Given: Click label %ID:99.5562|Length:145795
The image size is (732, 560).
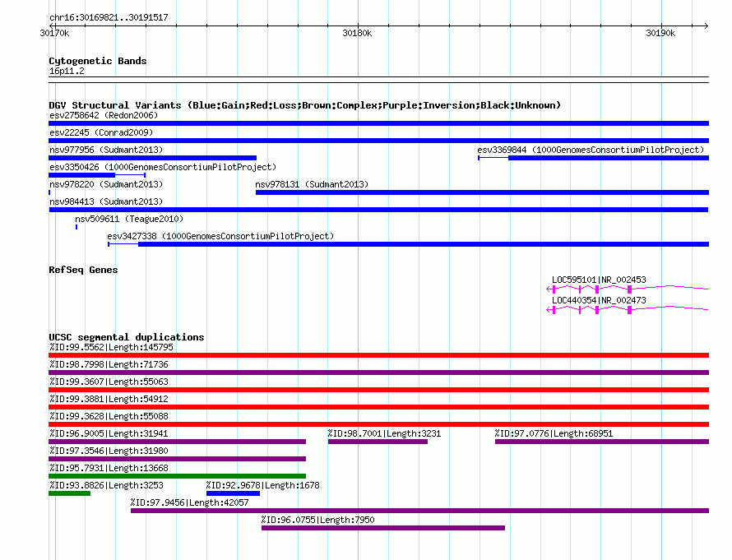Looking at the screenshot, I should (x=111, y=347).
